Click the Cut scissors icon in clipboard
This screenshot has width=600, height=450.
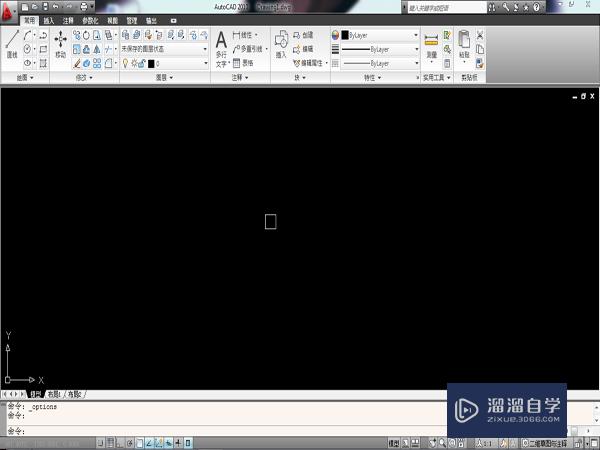pyautogui.click(x=480, y=35)
